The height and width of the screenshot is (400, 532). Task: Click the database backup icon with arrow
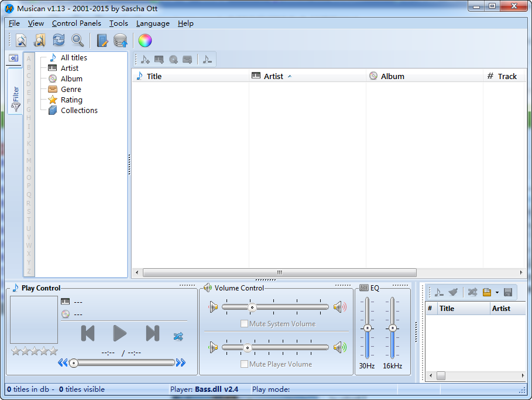pyautogui.click(x=121, y=40)
